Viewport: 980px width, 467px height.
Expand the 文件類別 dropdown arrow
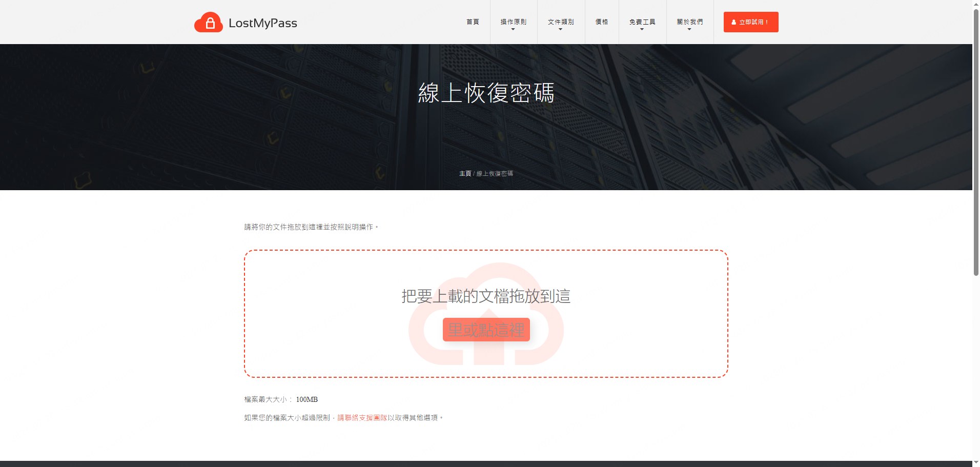pos(560,30)
